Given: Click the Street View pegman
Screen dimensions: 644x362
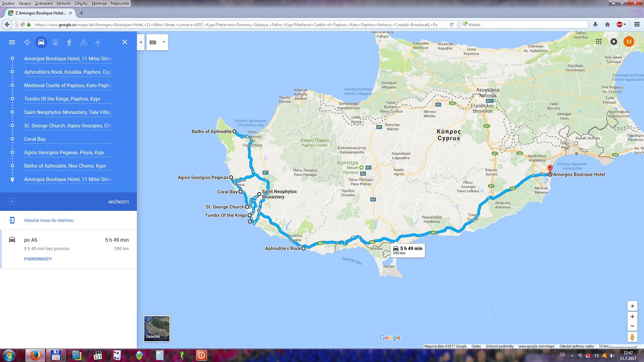Looking at the screenshot, I should (632, 337).
